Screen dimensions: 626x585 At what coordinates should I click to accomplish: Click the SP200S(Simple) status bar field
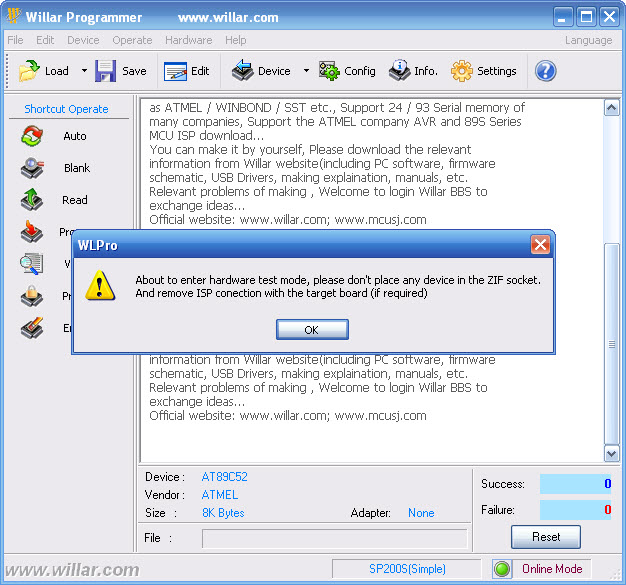tap(407, 569)
